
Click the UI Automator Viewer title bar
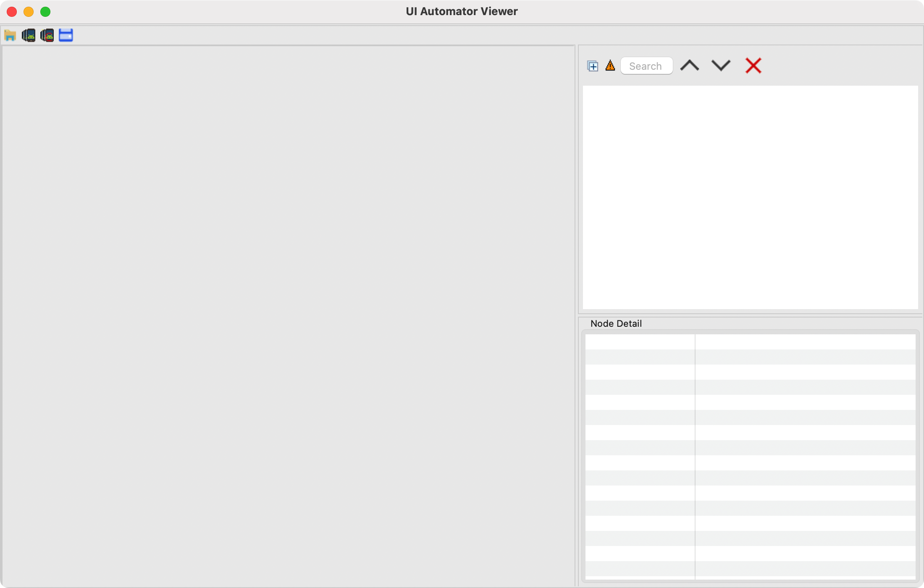point(461,11)
